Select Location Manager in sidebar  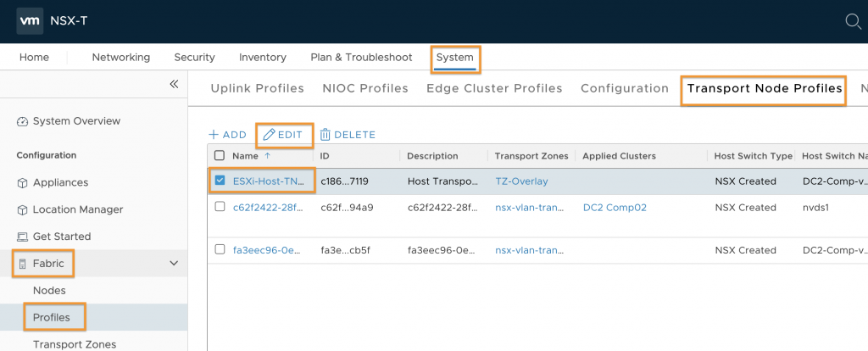[x=78, y=209]
